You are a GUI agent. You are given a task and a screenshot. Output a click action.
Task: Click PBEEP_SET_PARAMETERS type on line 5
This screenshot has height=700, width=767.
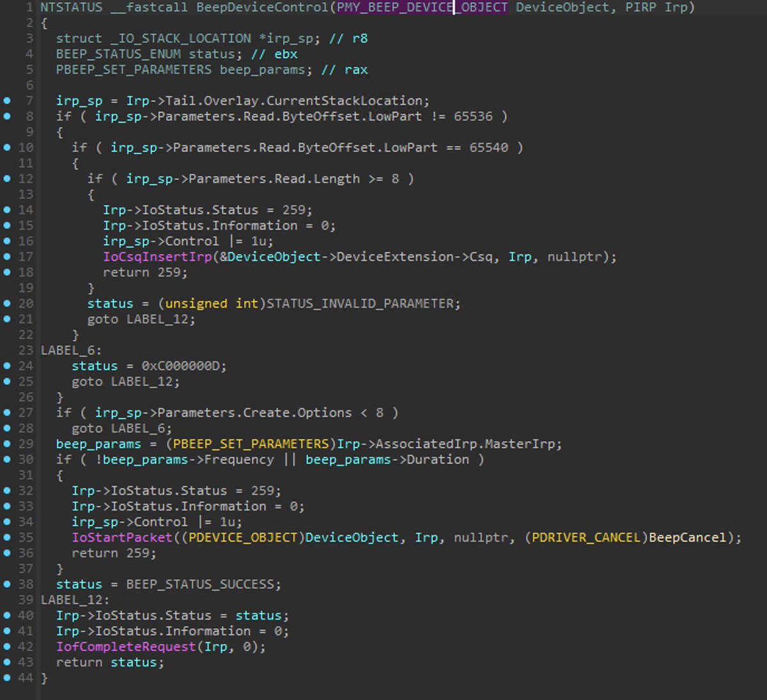click(x=134, y=70)
